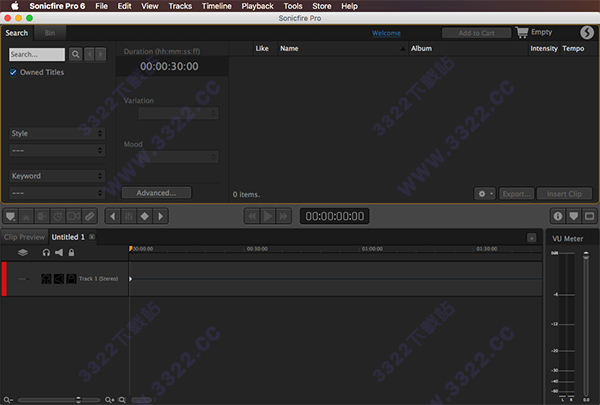The height and width of the screenshot is (405, 600).
Task: Click the Export... button
Action: point(517,194)
